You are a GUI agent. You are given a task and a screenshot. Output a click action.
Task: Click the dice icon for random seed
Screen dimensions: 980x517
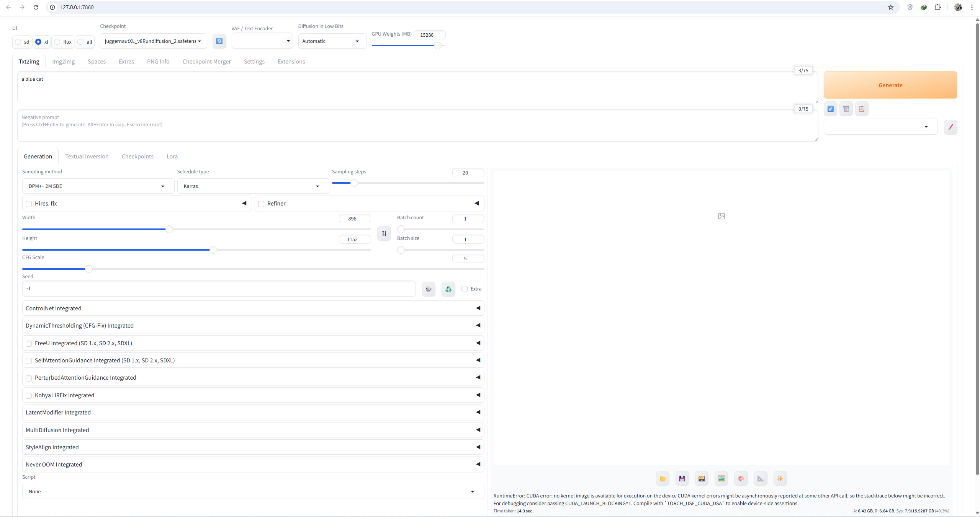(429, 289)
